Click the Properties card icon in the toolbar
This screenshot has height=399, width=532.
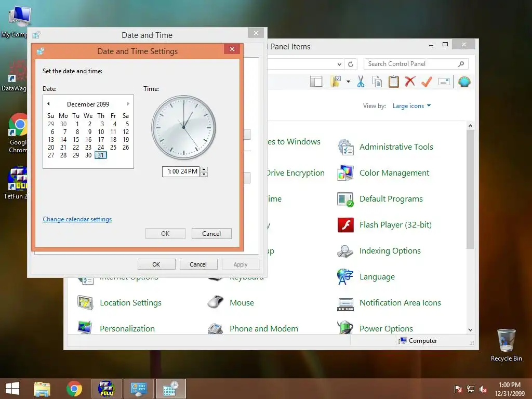[x=444, y=82]
